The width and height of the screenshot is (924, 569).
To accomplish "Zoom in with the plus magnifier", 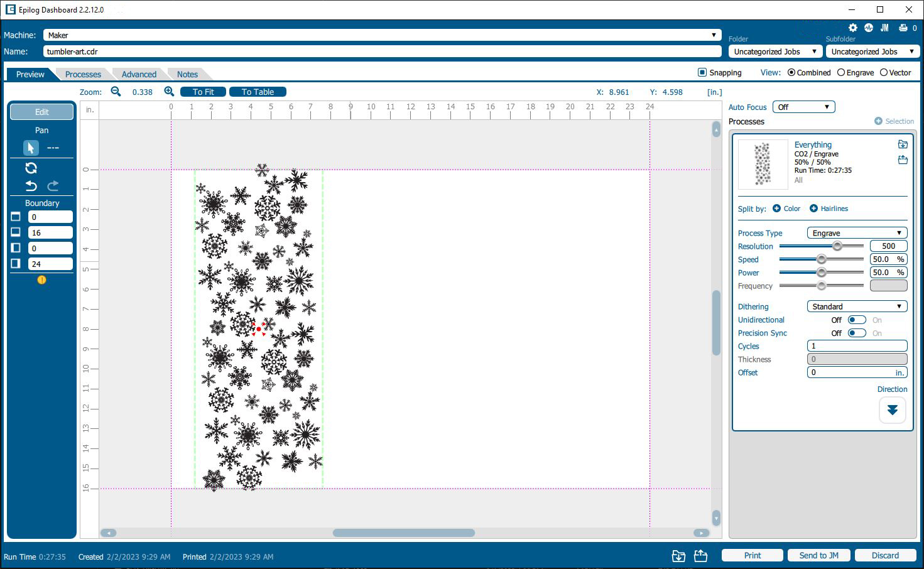I will 169,92.
